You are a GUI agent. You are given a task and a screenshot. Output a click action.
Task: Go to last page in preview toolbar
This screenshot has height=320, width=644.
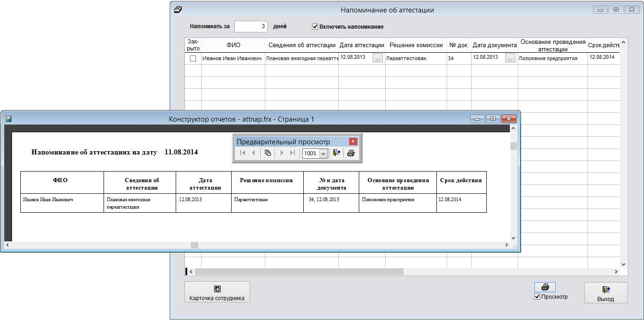[x=292, y=153]
